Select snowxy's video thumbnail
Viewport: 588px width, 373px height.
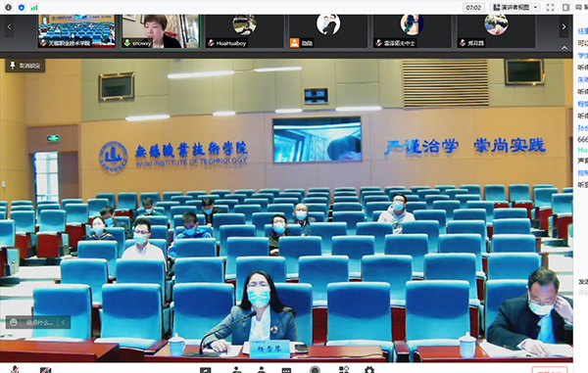[161, 31]
